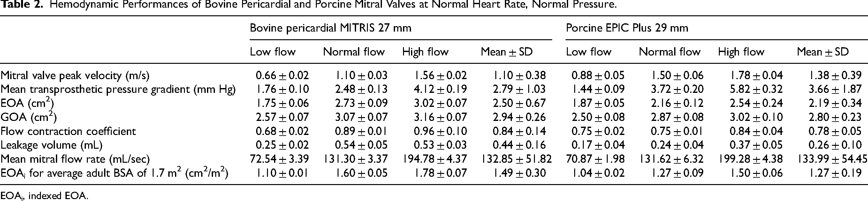The image size is (868, 201).
Task: Click the bovine Mean ± SD column header
Action: (506, 52)
